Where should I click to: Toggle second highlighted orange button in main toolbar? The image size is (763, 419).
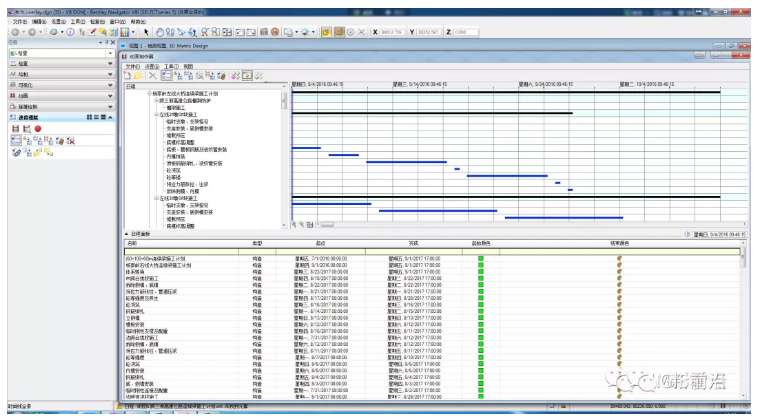[x=339, y=32]
